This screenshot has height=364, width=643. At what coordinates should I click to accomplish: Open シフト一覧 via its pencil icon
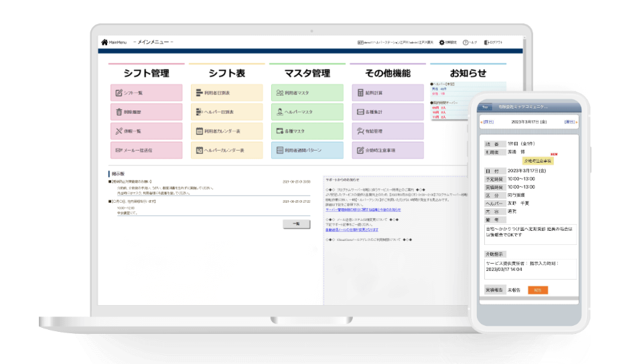119,93
